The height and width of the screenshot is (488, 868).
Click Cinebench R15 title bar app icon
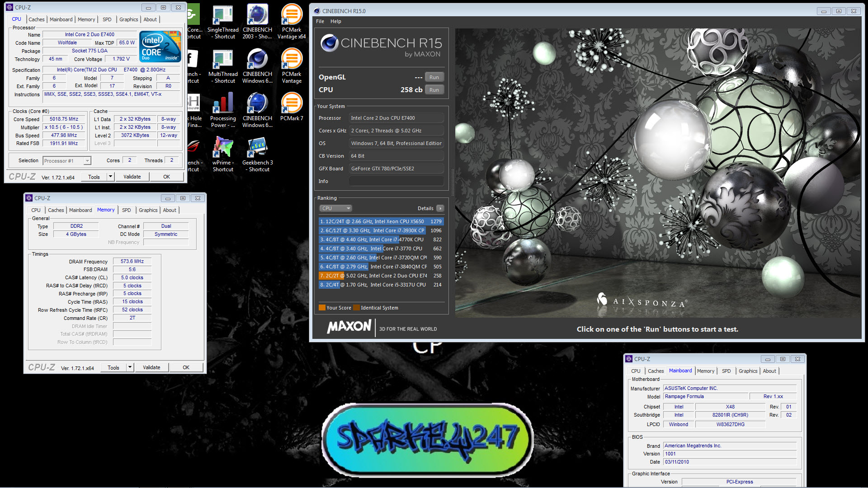pos(316,11)
